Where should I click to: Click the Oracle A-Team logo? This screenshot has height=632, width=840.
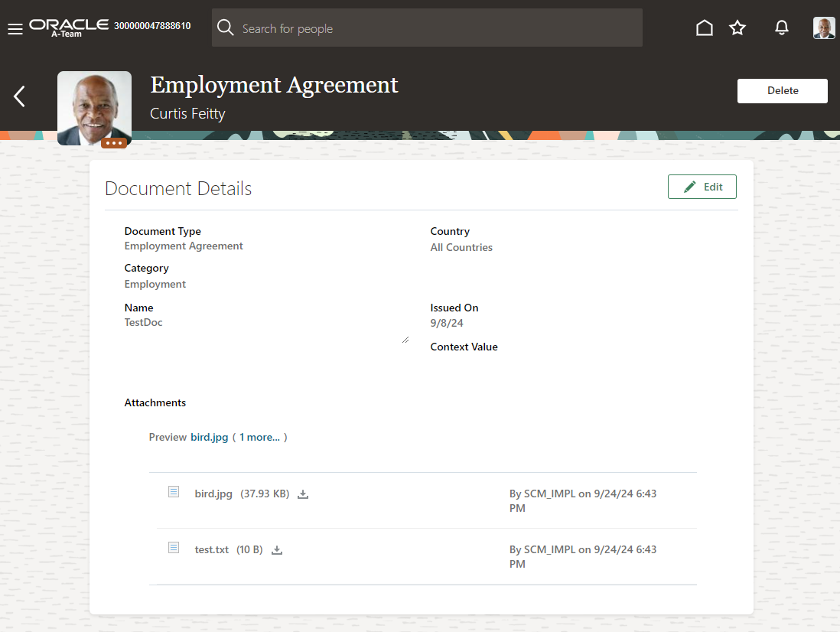coord(69,27)
